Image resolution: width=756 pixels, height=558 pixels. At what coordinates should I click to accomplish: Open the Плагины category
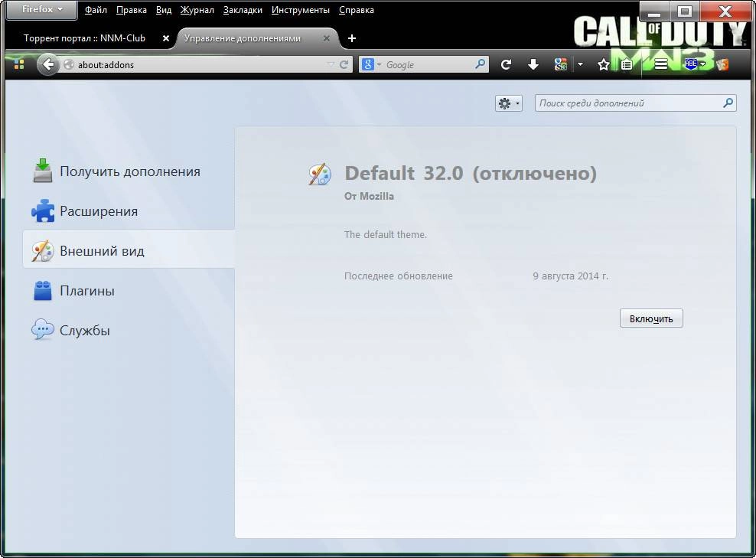[129, 291]
